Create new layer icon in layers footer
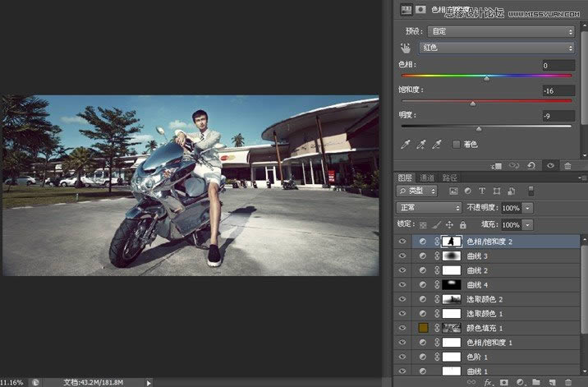 tap(552, 382)
